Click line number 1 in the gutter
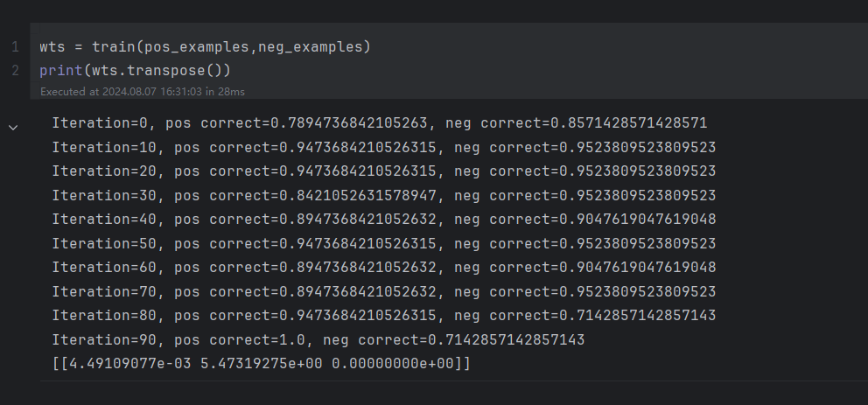Image resolution: width=868 pixels, height=405 pixels. tap(16, 47)
